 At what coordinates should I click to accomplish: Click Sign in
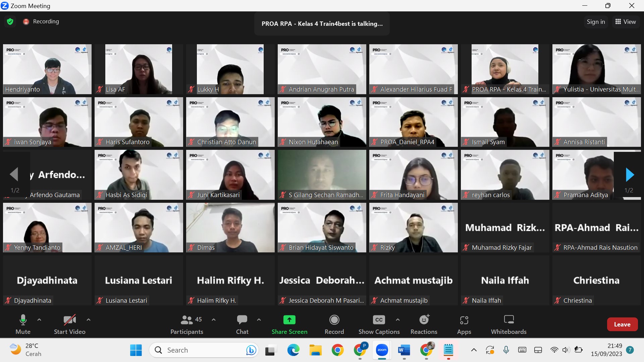tap(595, 21)
